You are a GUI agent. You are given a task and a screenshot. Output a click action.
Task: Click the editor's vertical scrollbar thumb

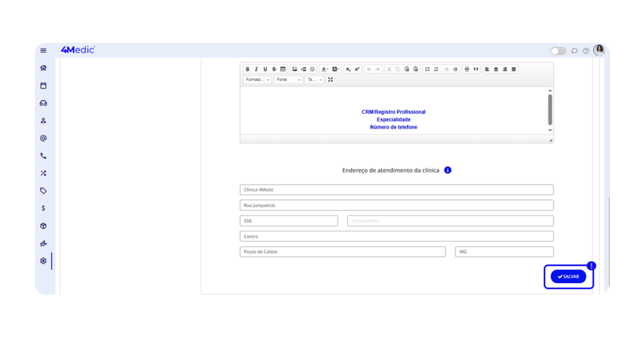tap(550, 110)
